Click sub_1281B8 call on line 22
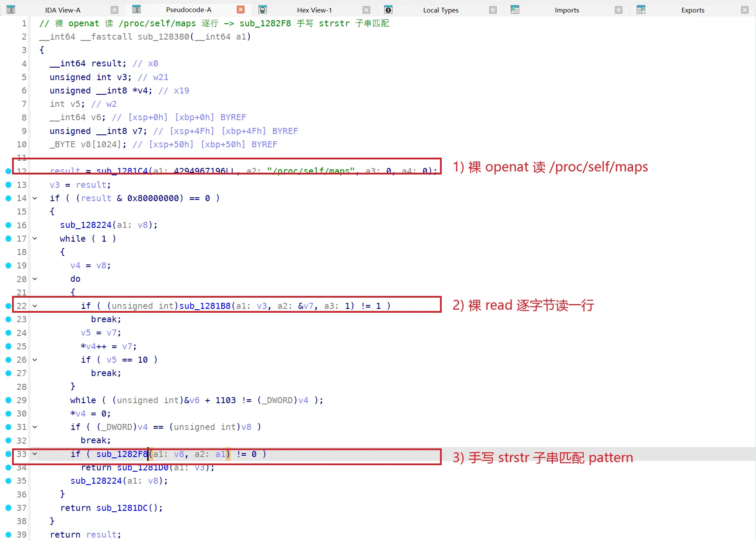756x541 pixels. coord(205,306)
